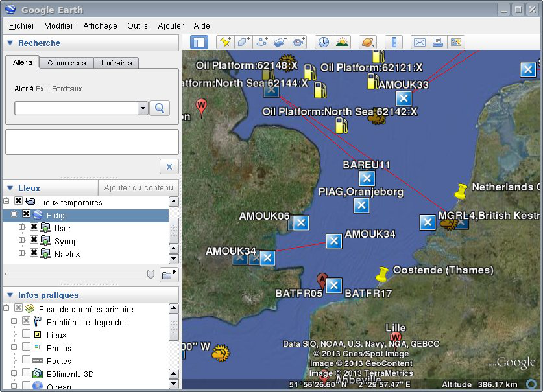Select the Aller à tab
The height and width of the screenshot is (392, 543).
[x=23, y=62]
